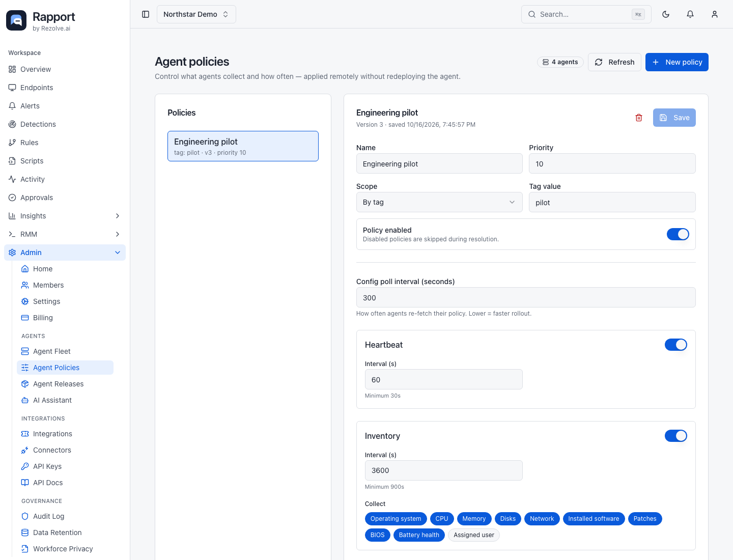
Task: Turn off the Inventory toggle
Action: (676, 436)
